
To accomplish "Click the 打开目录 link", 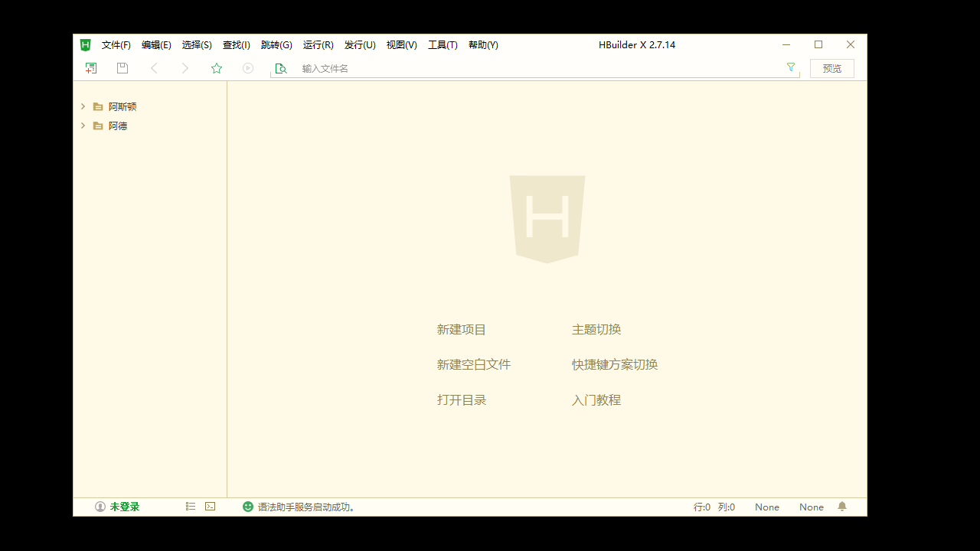I will 462,400.
